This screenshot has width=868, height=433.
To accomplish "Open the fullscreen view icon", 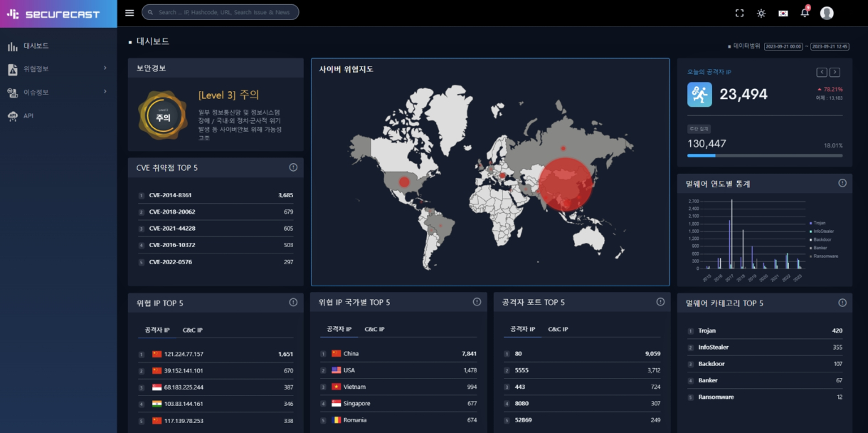I will click(739, 12).
